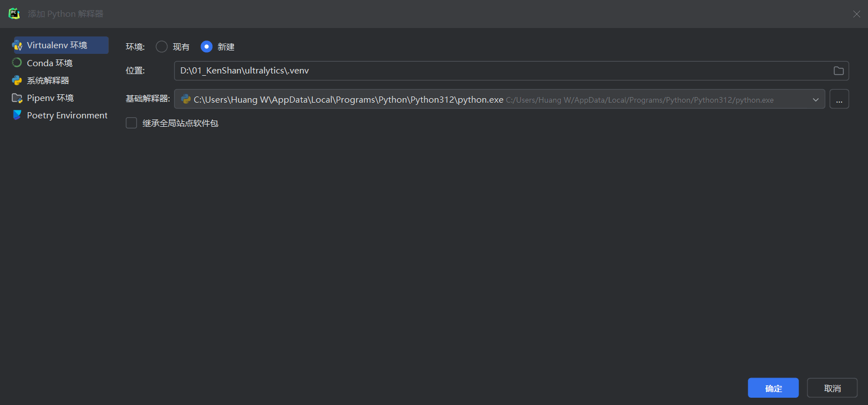Click the 系统解释器 Python icon

tap(17, 80)
